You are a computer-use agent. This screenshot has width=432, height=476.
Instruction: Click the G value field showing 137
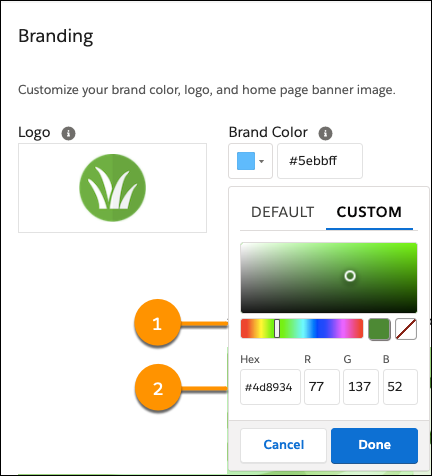pyautogui.click(x=361, y=387)
